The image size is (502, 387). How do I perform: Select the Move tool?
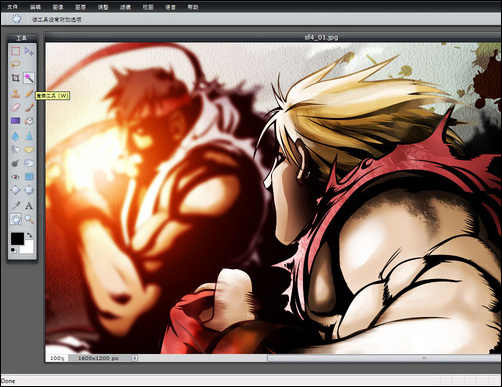(29, 51)
